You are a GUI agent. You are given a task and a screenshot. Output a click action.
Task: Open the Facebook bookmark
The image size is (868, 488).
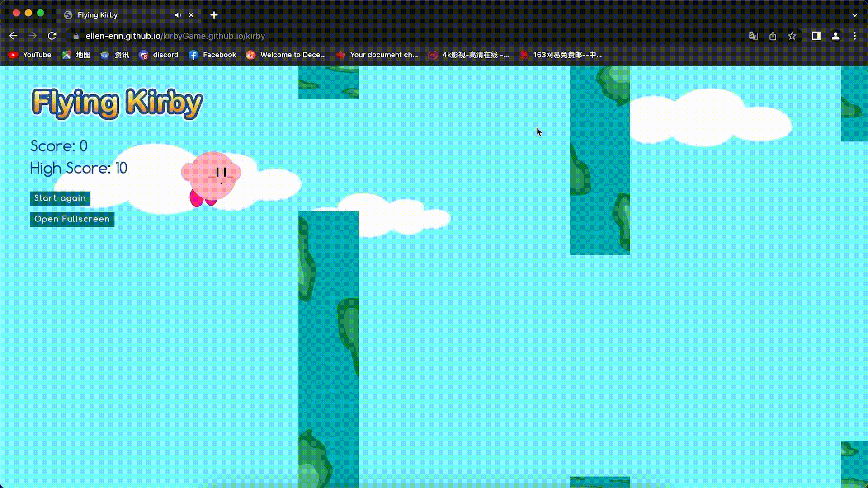click(212, 55)
